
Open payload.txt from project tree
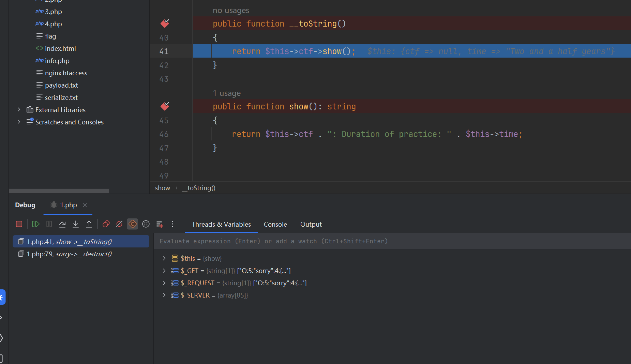coord(61,85)
